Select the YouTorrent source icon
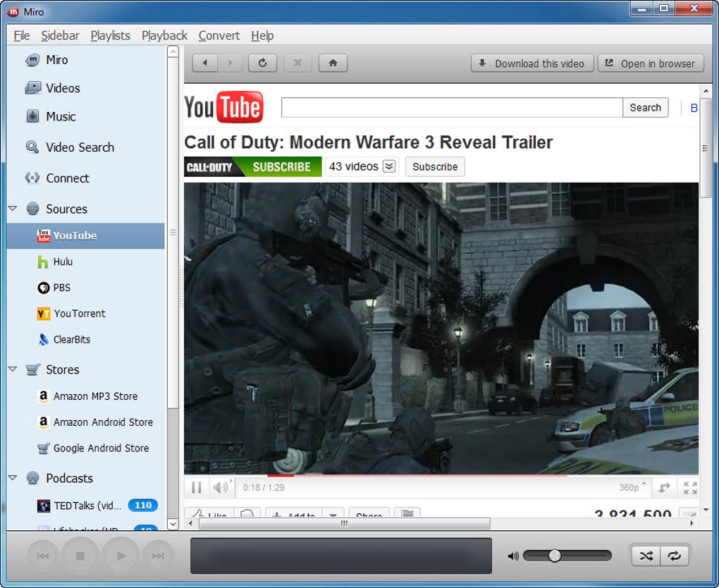 tap(43, 314)
